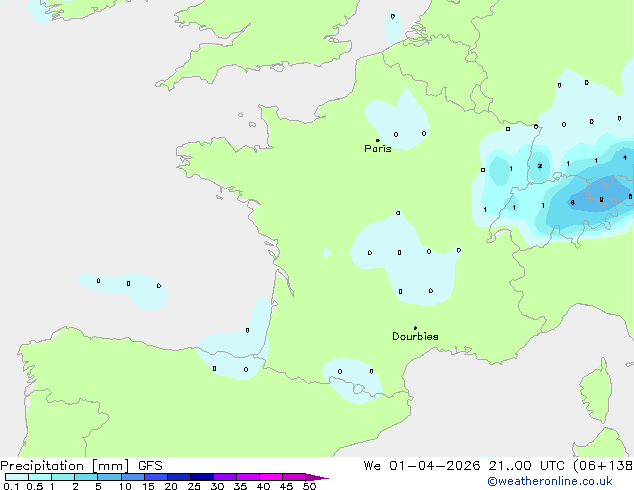Pick the 15–20 mm legend color swatch
Image resolution: width=634 pixels, height=490 pixels.
[155, 477]
